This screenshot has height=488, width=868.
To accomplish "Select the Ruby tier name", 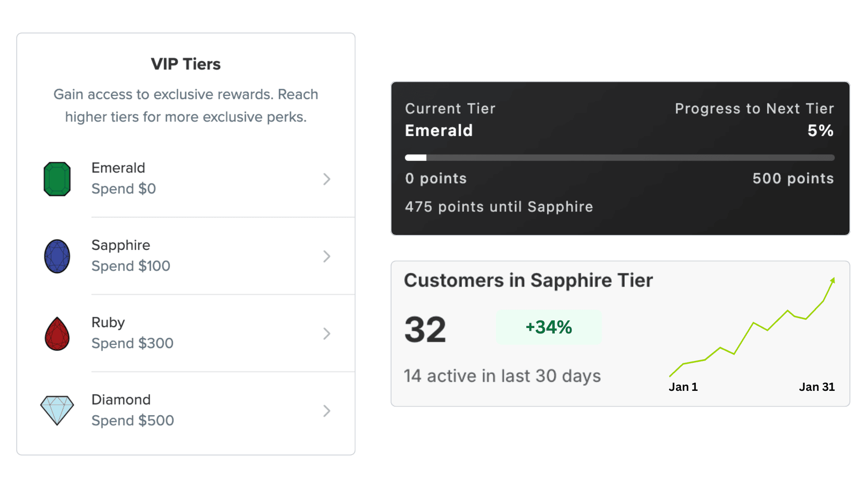I will (108, 323).
